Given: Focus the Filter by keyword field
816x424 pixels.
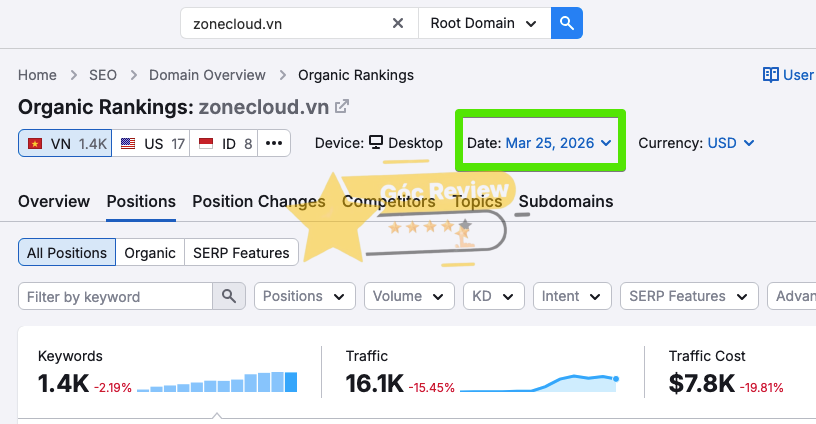Looking at the screenshot, I should click(115, 297).
